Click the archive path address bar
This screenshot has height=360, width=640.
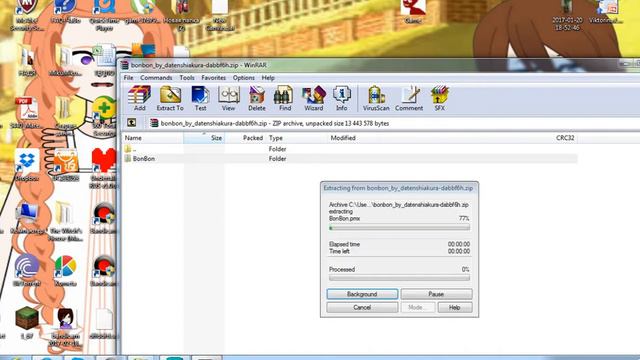pyautogui.click(x=392, y=123)
